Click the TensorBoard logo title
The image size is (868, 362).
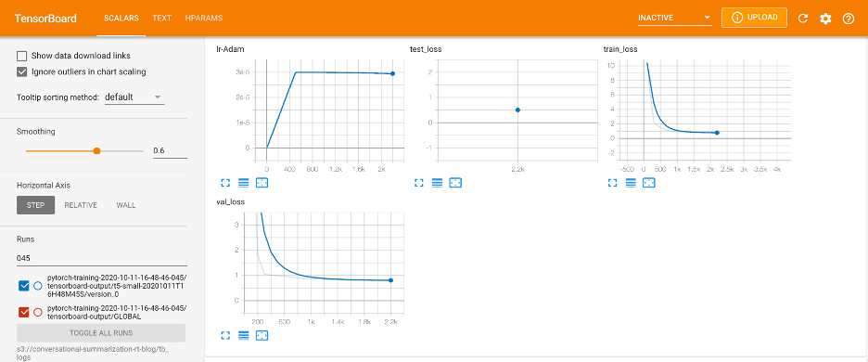pos(45,19)
